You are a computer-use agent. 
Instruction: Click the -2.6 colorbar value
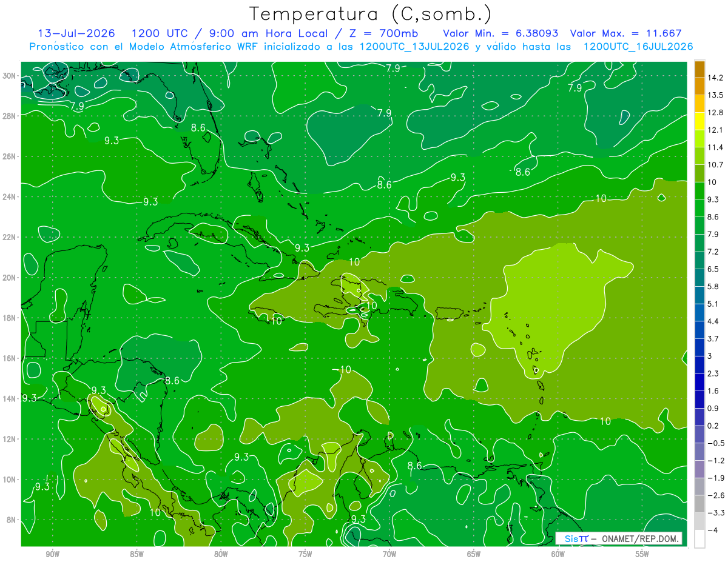coord(716,495)
